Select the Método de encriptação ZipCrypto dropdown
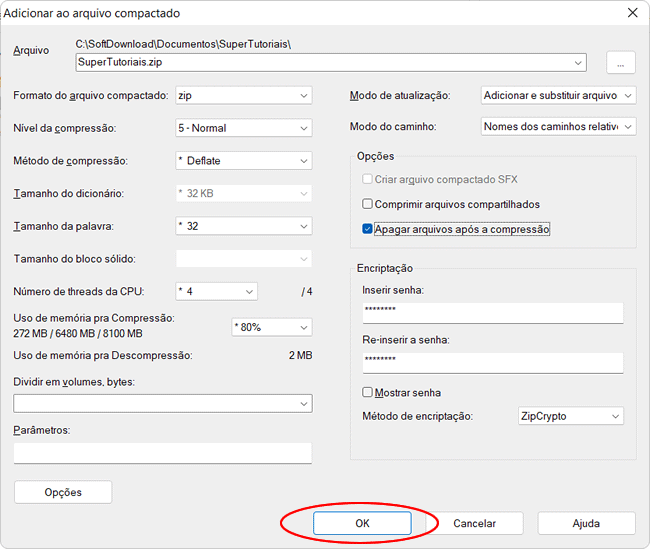Screen dimensions: 650x549 pyautogui.click(x=570, y=416)
